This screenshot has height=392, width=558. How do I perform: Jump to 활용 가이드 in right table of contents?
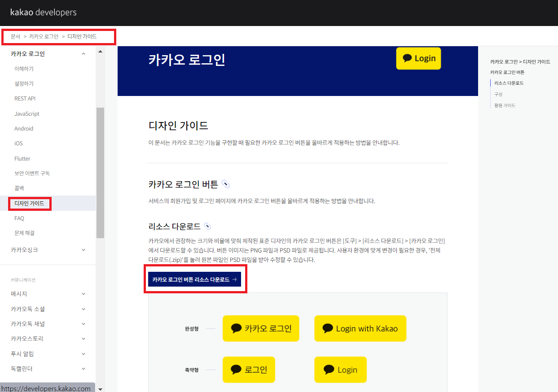click(505, 105)
